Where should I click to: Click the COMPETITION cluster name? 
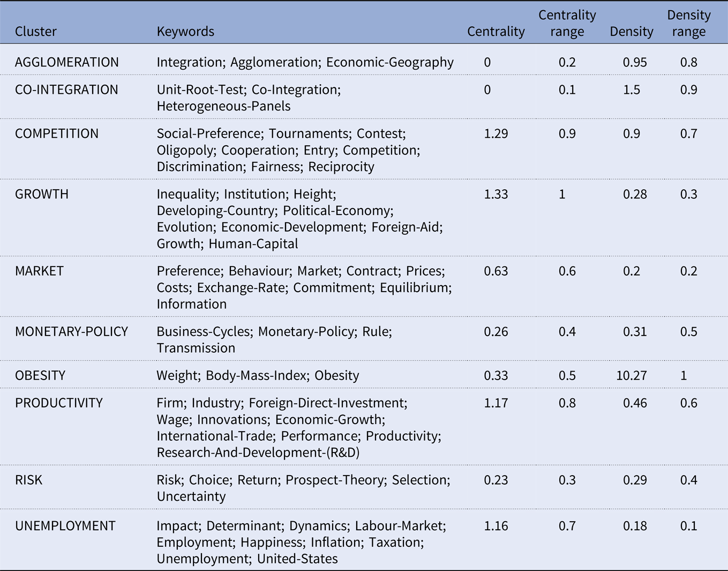point(57,134)
